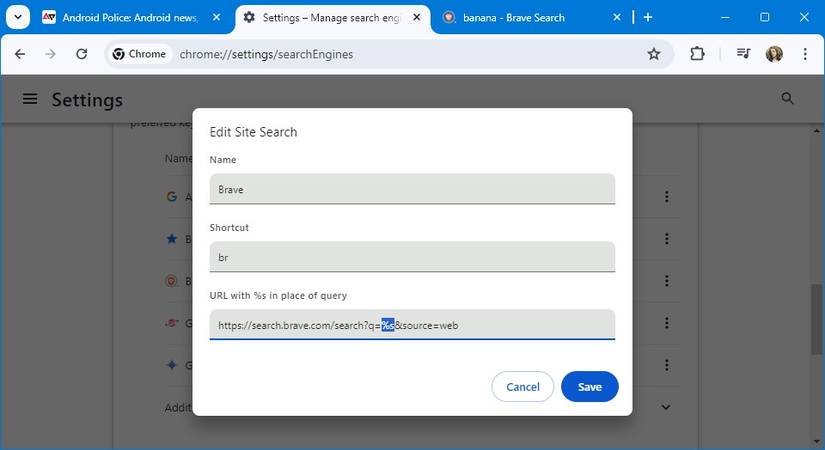Search settings with magnifier icon
The image size is (825, 450).
point(788,98)
